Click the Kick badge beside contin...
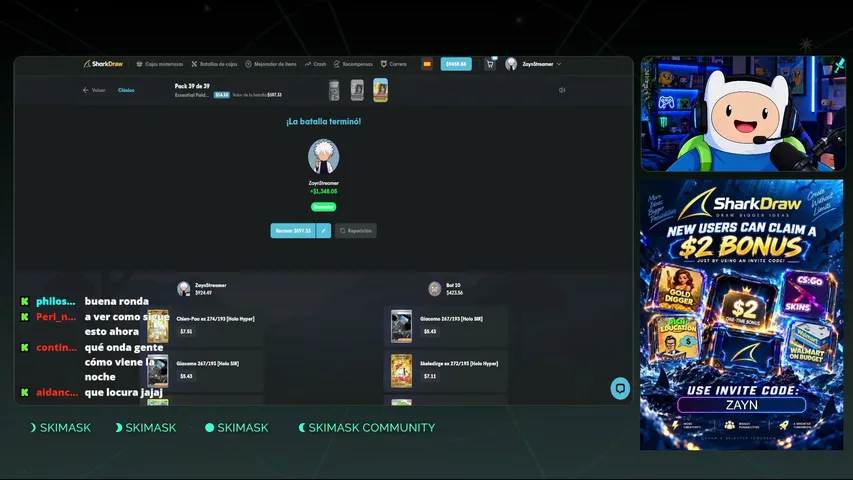This screenshot has width=853, height=480. (x=24, y=347)
